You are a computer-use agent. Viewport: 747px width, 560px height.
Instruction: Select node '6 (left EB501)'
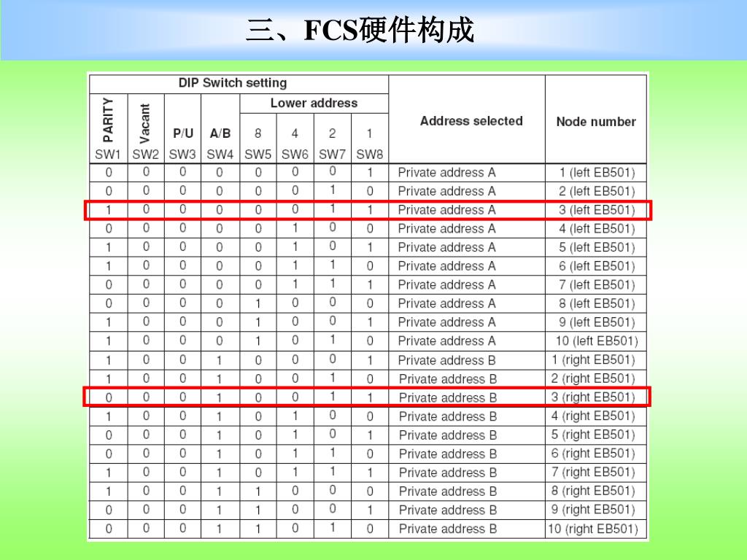coord(597,265)
